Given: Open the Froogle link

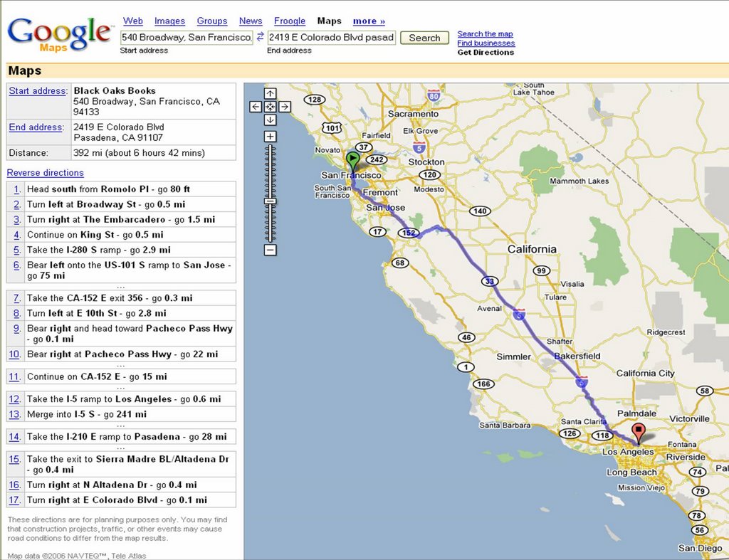Looking at the screenshot, I should [290, 21].
